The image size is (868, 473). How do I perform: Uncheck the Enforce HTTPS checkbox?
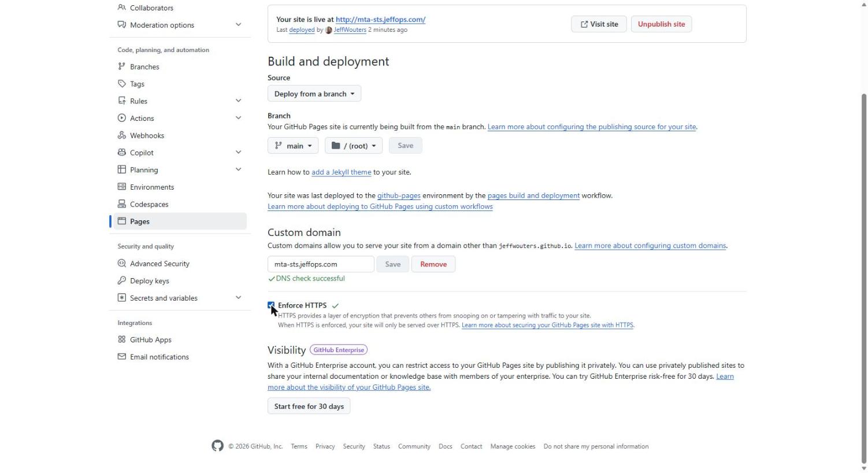click(271, 305)
